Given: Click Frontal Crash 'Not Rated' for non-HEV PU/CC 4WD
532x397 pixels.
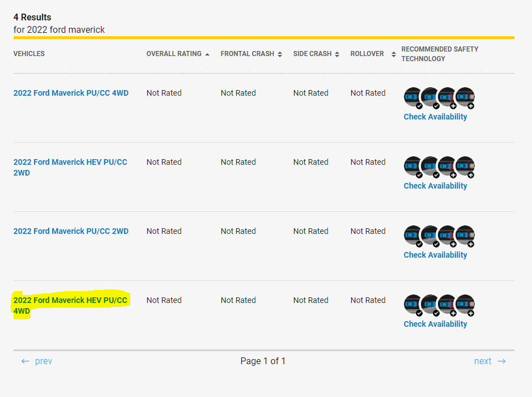Looking at the screenshot, I should click(238, 93).
